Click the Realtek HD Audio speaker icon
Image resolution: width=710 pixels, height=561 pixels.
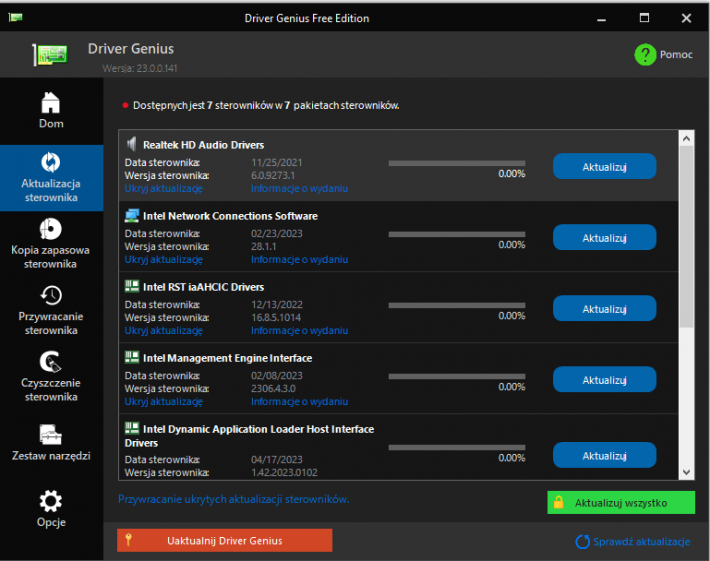point(131,144)
